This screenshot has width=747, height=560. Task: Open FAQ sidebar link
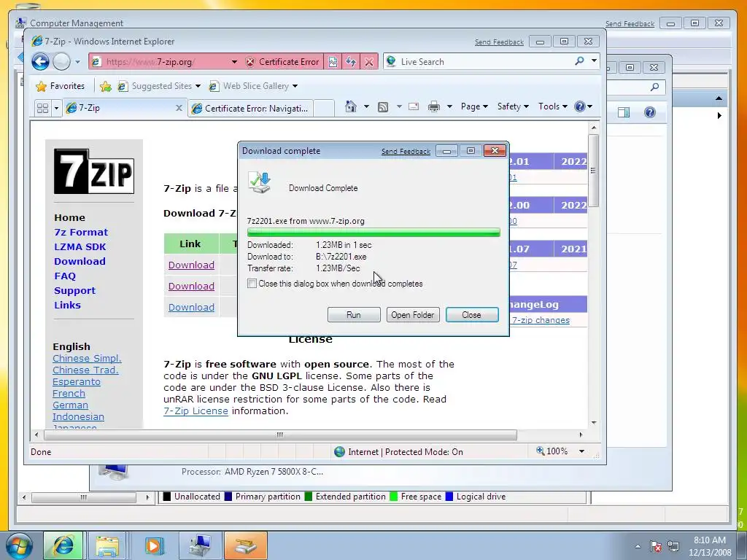click(x=65, y=276)
